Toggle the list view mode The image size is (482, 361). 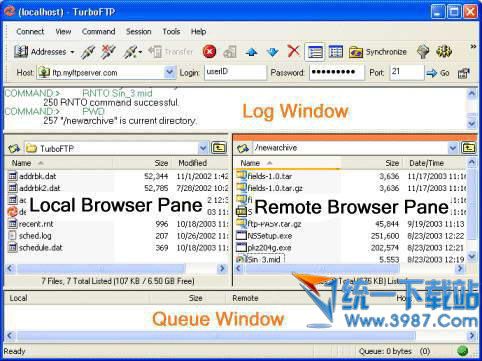pos(315,52)
